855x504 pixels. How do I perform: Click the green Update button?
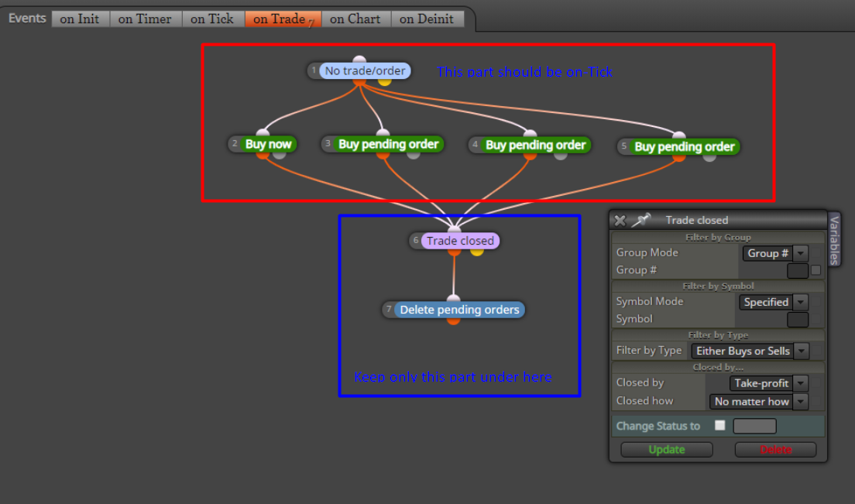coord(666,450)
